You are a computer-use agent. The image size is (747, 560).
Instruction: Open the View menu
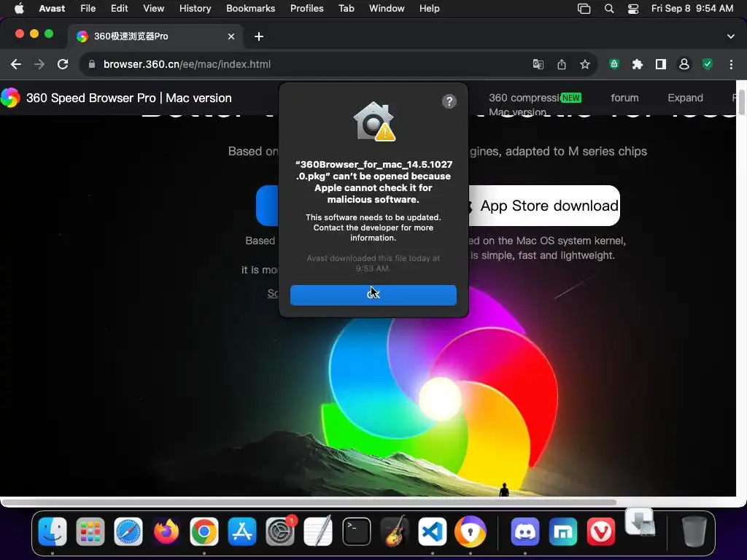pyautogui.click(x=153, y=9)
